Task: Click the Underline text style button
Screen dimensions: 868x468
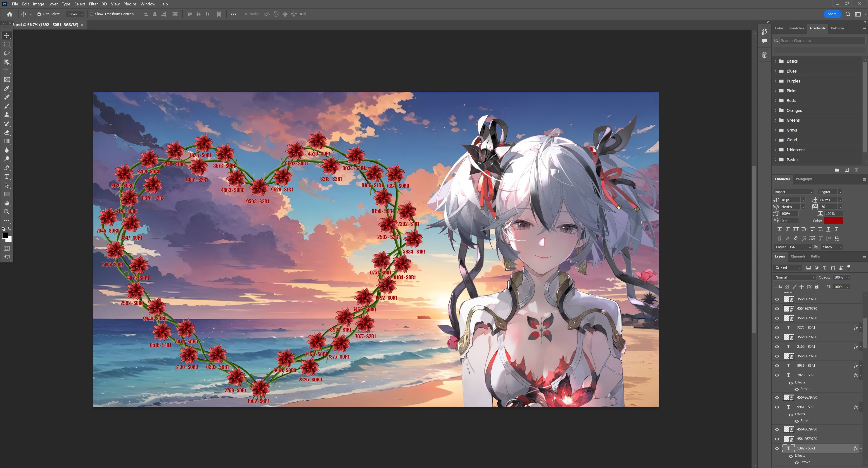Action: pyautogui.click(x=828, y=229)
